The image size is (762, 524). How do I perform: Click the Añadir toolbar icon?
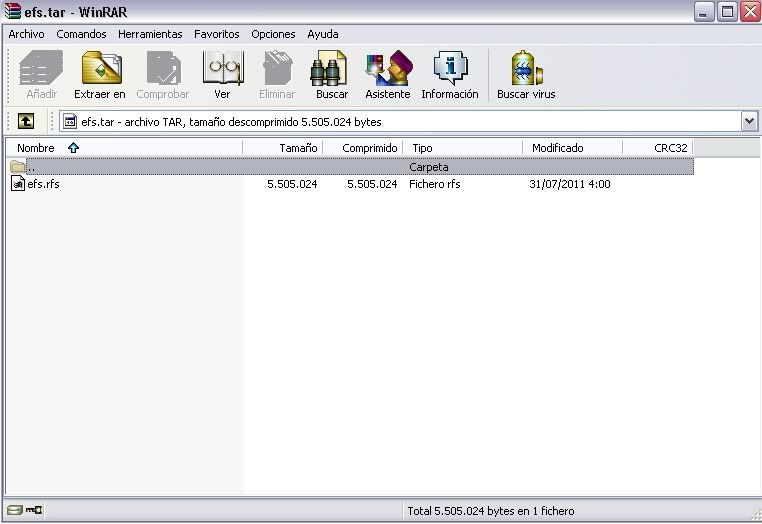click(41, 69)
